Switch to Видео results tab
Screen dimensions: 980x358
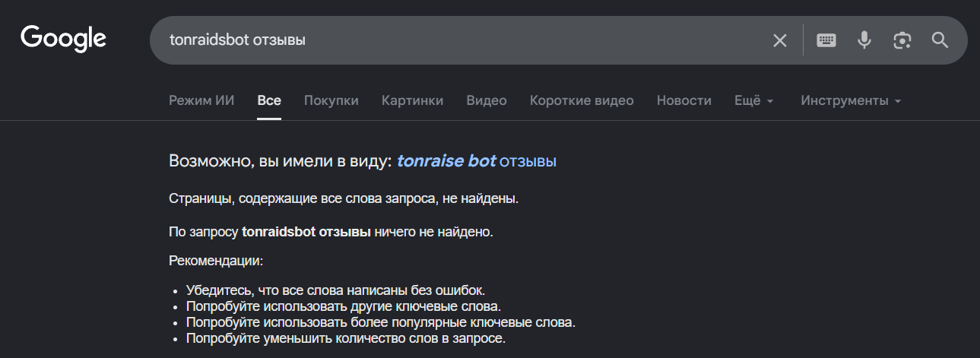pyautogui.click(x=487, y=100)
